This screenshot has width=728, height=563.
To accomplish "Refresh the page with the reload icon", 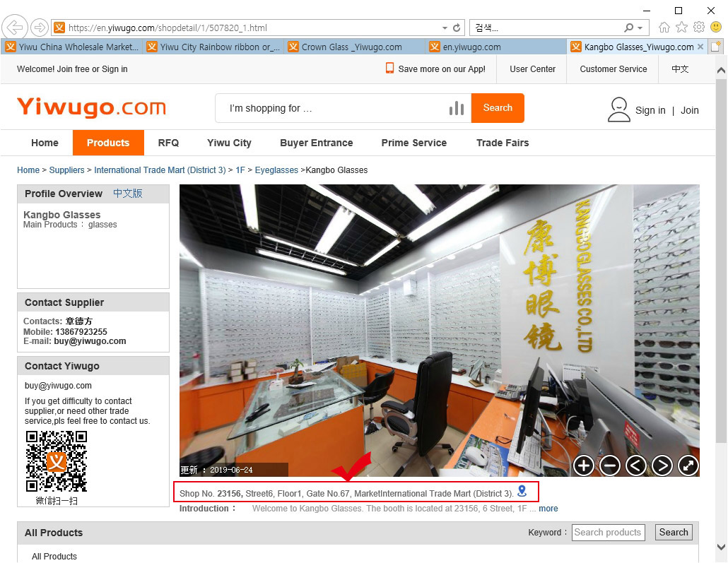I will click(457, 28).
